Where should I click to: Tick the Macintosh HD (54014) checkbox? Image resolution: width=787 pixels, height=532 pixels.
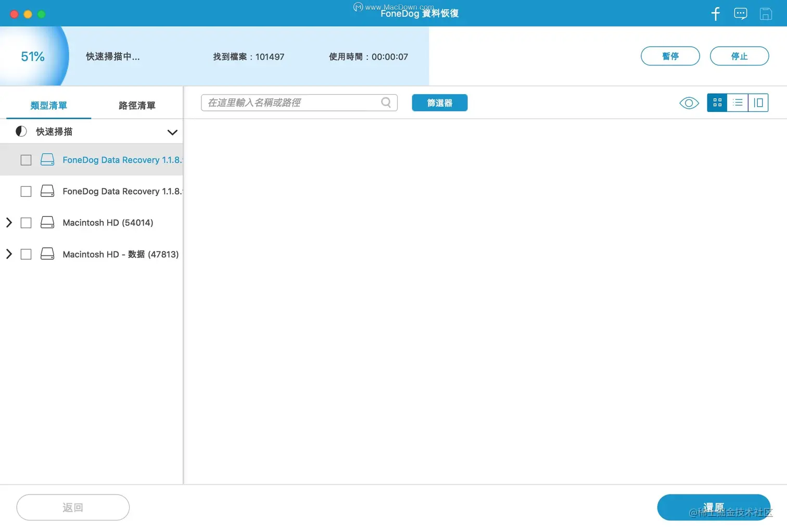point(26,223)
